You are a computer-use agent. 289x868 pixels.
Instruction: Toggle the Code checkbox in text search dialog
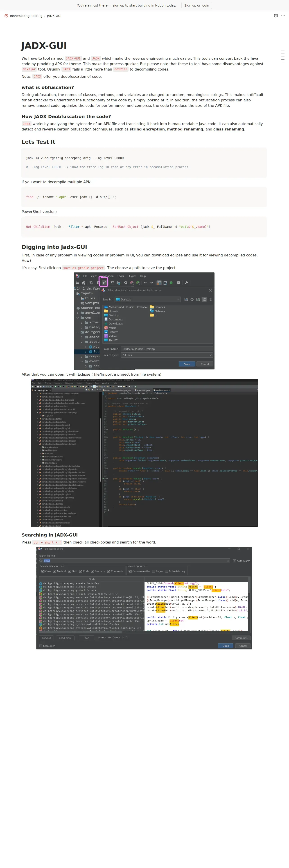click(81, 571)
